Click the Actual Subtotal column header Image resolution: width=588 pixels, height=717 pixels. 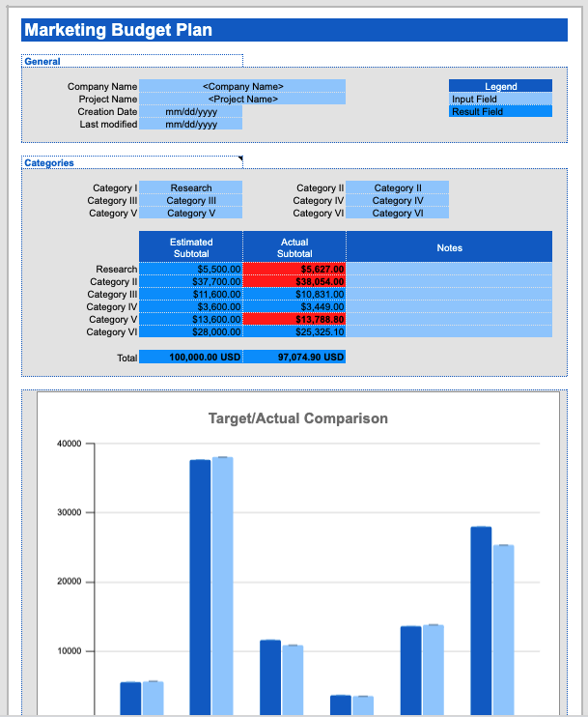(x=294, y=247)
